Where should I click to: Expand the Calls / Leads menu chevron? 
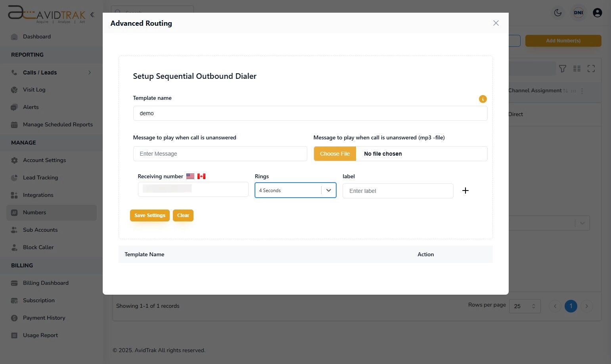tap(90, 72)
